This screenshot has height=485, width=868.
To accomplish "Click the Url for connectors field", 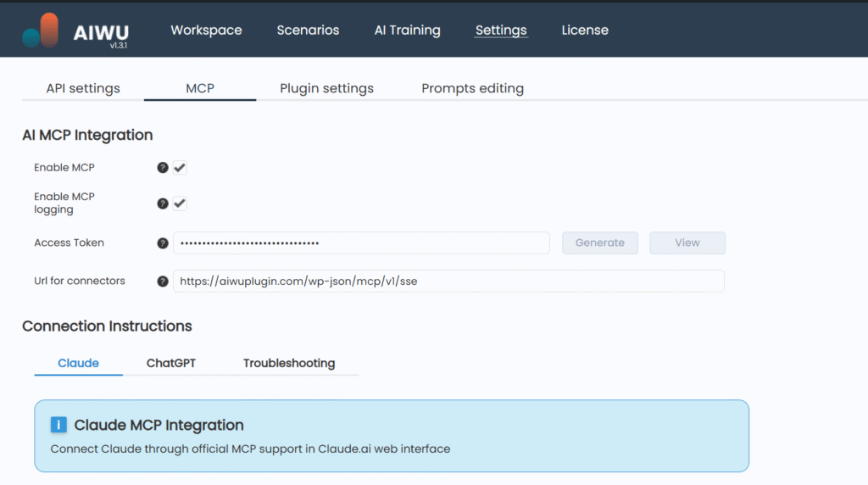I will tap(448, 282).
